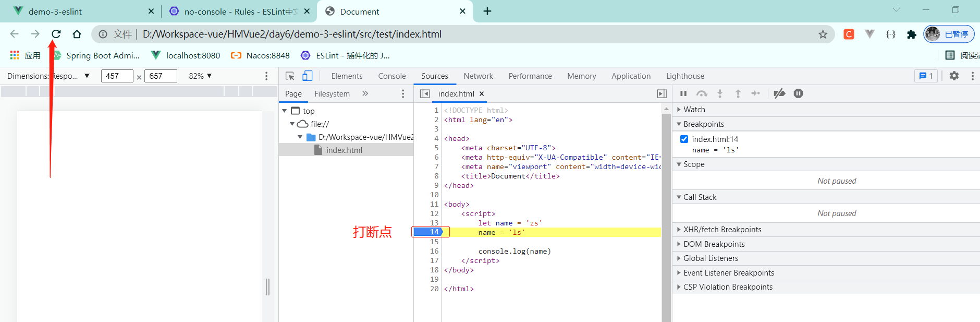Switch to the no-console Rules ESLint tab
Image resolution: width=980 pixels, height=322 pixels.
click(240, 11)
